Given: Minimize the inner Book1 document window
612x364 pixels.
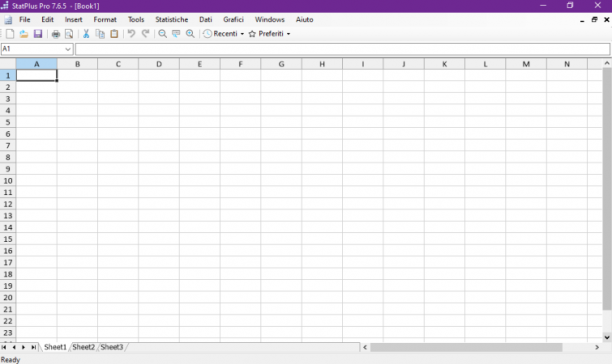Looking at the screenshot, I should 582,20.
